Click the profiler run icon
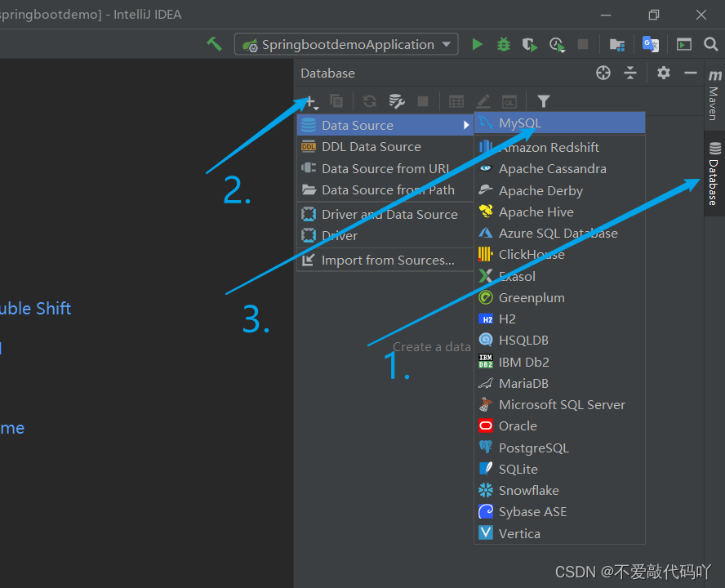 [557, 44]
